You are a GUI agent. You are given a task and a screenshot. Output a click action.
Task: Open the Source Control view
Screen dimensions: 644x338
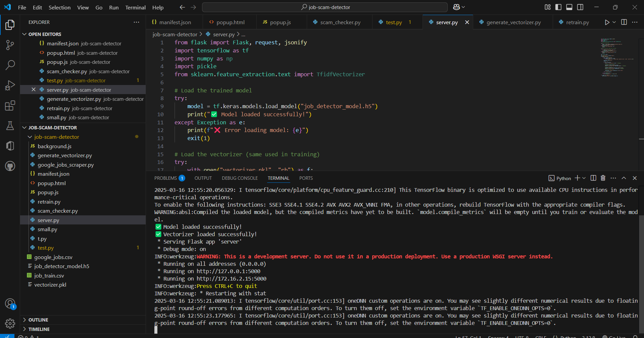tap(10, 45)
